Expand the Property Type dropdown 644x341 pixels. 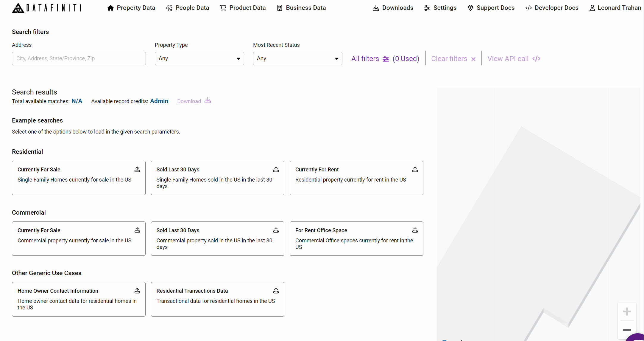pyautogui.click(x=199, y=58)
